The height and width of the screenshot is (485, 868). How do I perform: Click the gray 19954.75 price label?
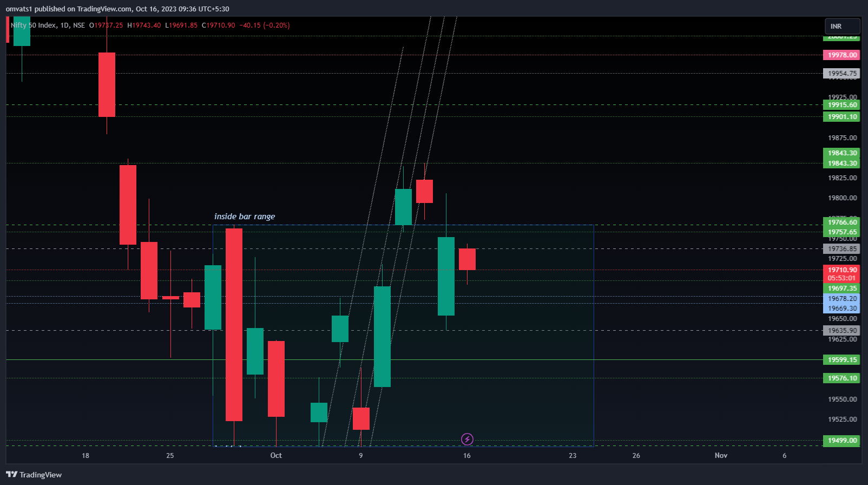click(841, 74)
